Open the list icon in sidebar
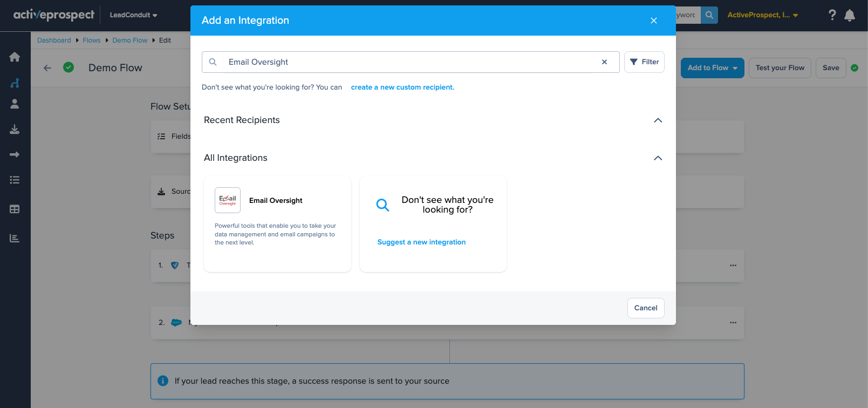 pos(15,180)
